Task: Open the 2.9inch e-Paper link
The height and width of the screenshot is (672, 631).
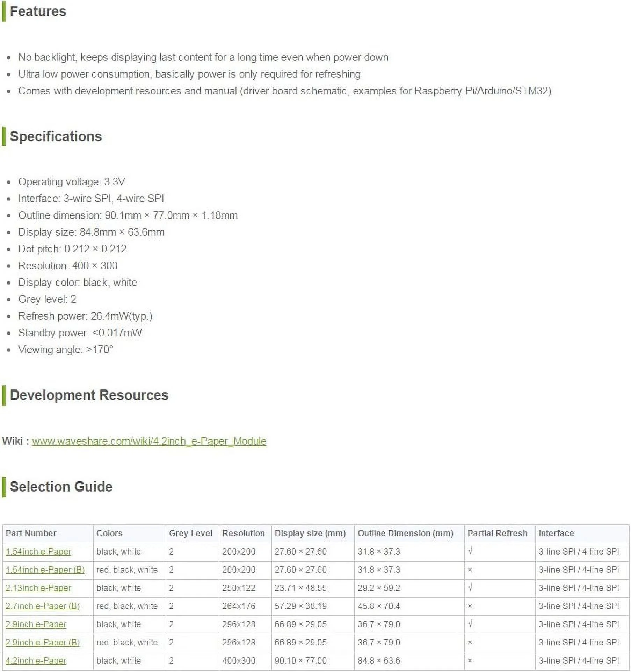Action: click(36, 624)
